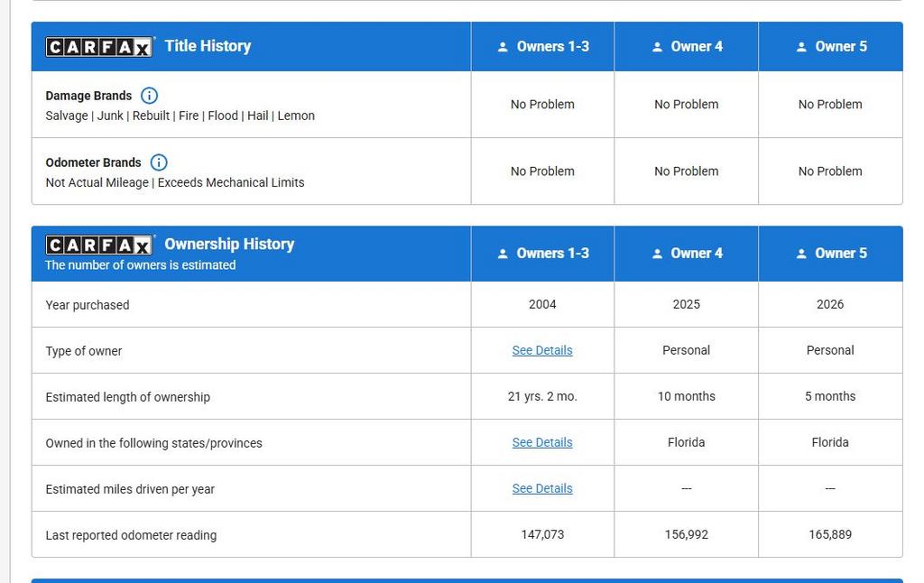The height and width of the screenshot is (583, 924).
Task: Click the CARFAX logo in Ownership History header
Action: (99, 245)
